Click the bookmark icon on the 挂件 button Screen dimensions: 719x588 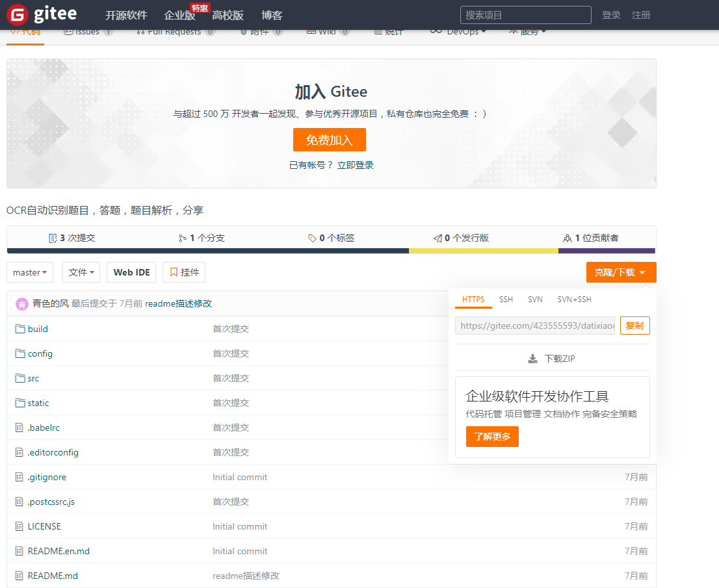173,272
